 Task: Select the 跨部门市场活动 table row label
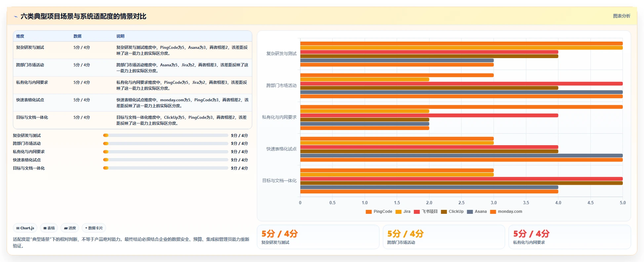tap(30, 65)
